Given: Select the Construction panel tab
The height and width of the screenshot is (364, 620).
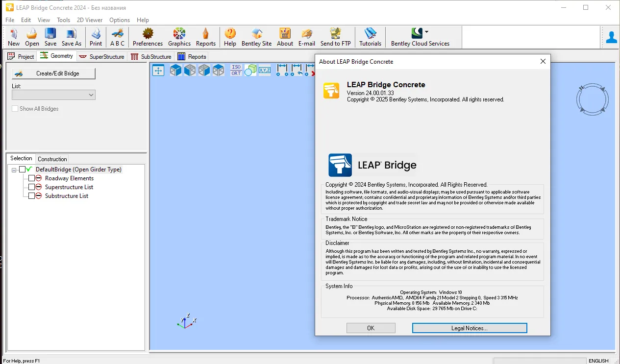Looking at the screenshot, I should pyautogui.click(x=52, y=159).
